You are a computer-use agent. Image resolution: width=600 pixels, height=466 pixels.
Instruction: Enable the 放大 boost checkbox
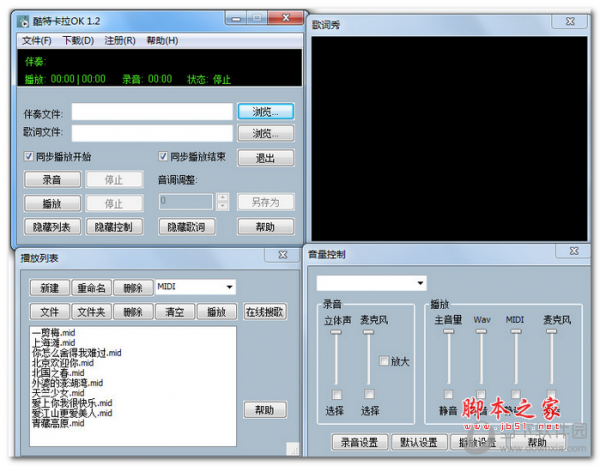pyautogui.click(x=383, y=361)
